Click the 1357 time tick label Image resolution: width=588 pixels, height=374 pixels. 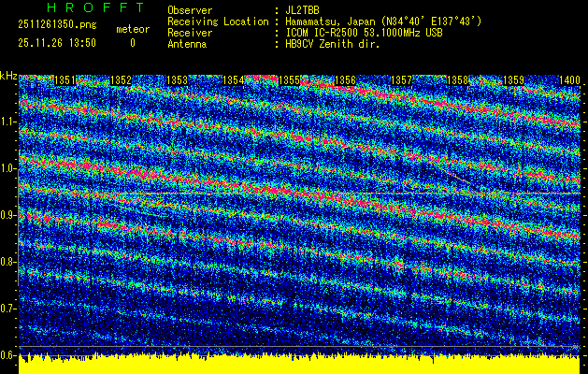click(x=402, y=81)
